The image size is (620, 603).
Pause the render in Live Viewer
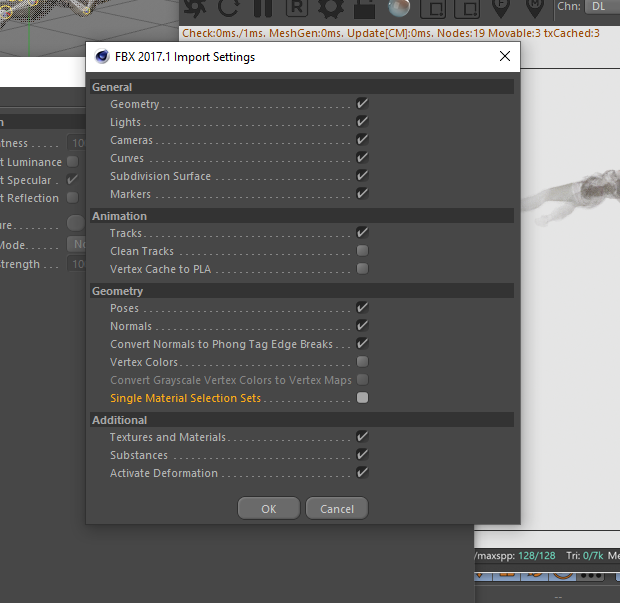pyautogui.click(x=263, y=8)
